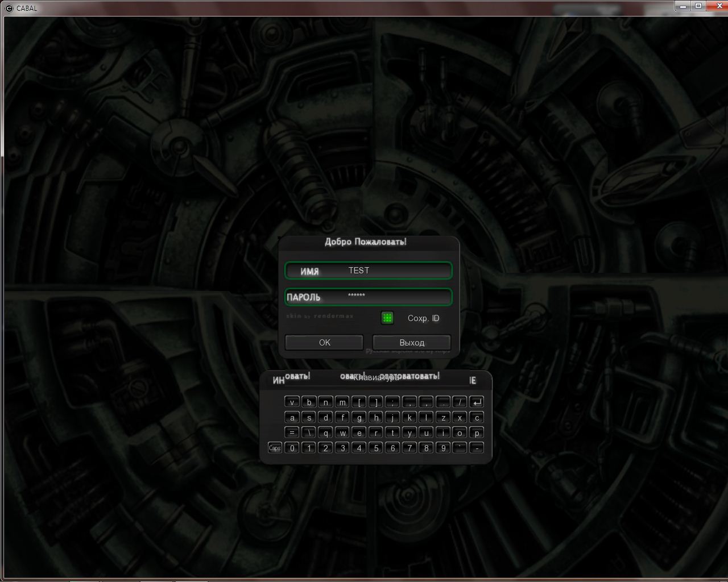Click the backslash key on virtual keyboard
This screenshot has height=582, width=728.
pos(309,433)
